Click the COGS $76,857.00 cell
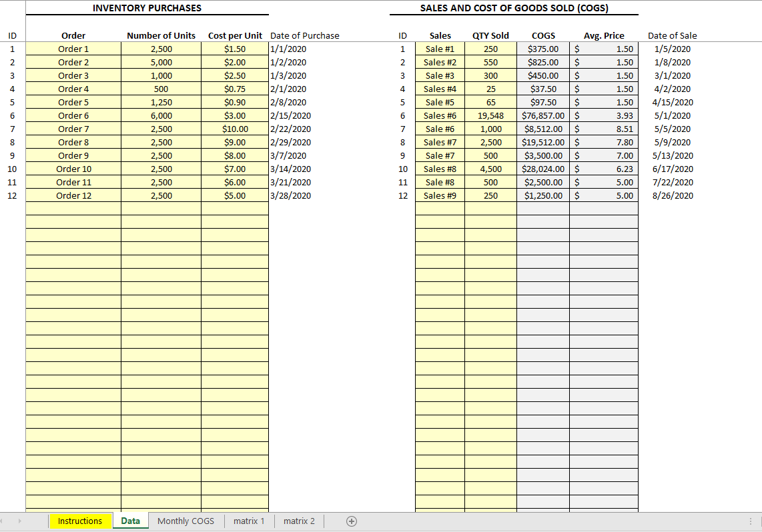 (543, 115)
